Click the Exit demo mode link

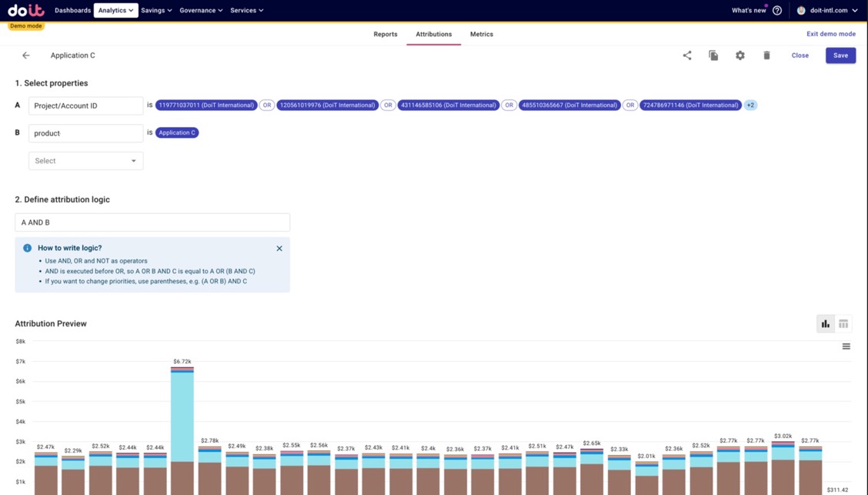[830, 34]
